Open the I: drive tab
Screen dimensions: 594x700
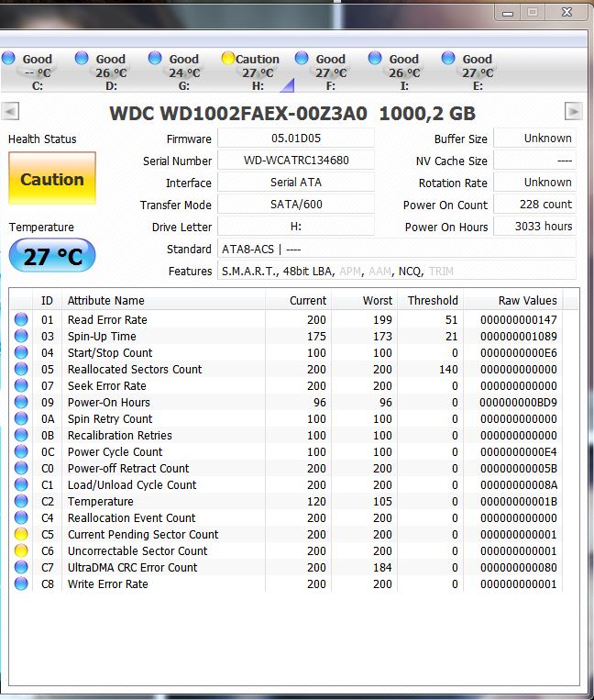pyautogui.click(x=395, y=72)
